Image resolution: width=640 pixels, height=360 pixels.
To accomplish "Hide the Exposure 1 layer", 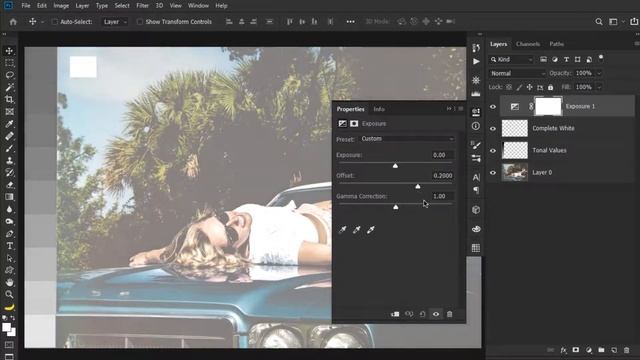I will pos(493,107).
